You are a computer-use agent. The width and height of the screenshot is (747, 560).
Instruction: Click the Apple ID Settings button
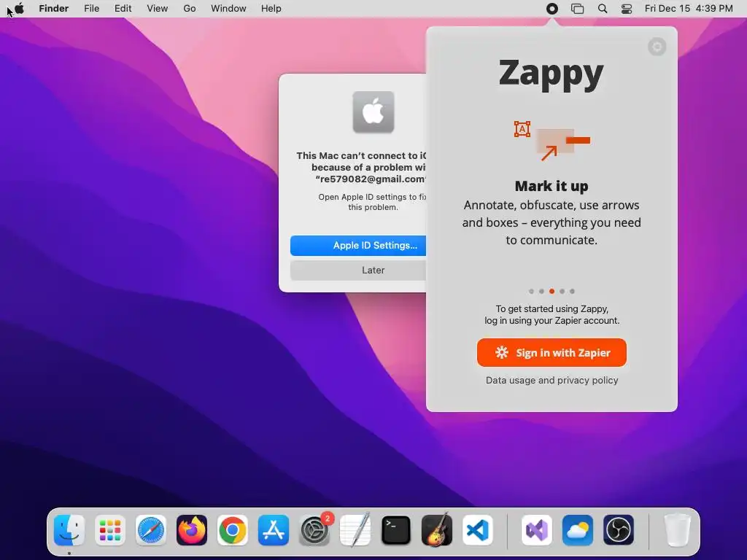pos(358,246)
